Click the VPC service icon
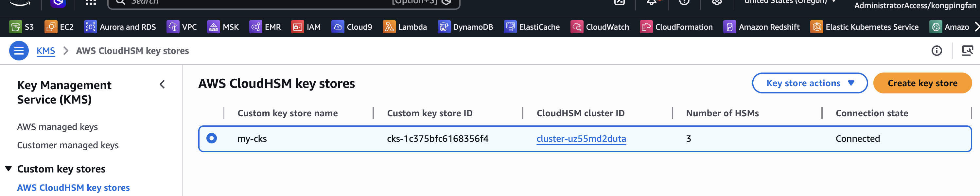Screen dimensions: 980x196 coord(173,27)
